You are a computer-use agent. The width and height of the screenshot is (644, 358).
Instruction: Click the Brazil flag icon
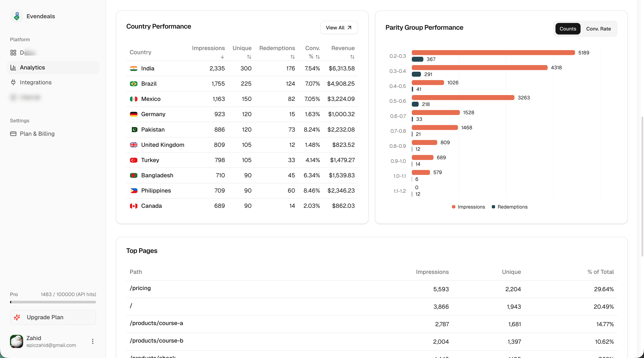pos(134,84)
